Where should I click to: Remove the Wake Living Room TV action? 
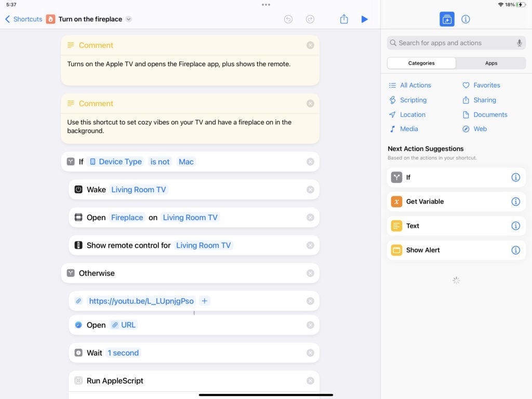click(310, 190)
